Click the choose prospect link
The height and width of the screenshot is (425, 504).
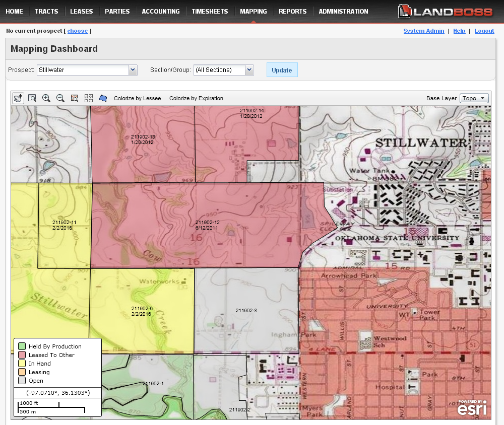78,31
